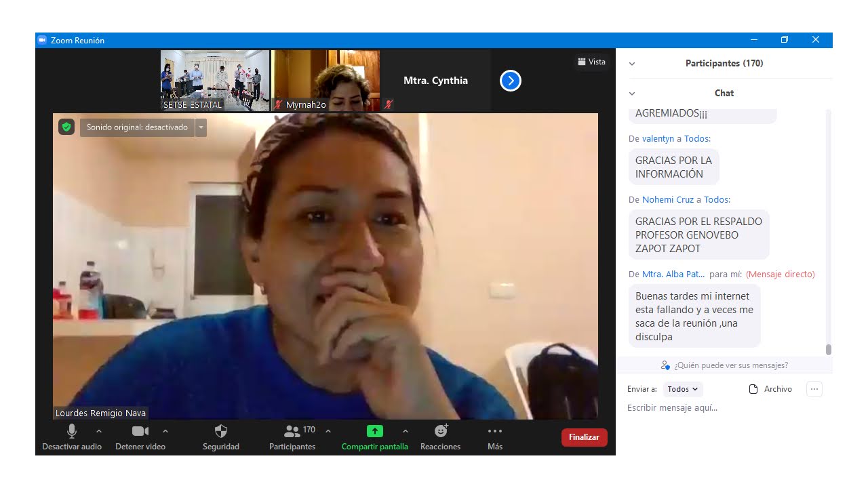This screenshot has width=868, height=488.
Task: Stop camera with Detener video
Action: point(140,438)
